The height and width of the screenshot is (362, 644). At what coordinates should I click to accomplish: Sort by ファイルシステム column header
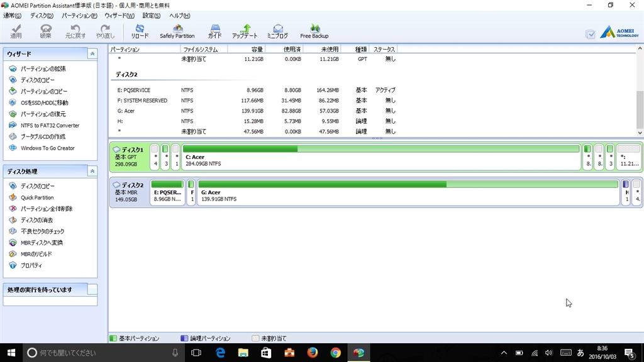pos(204,49)
